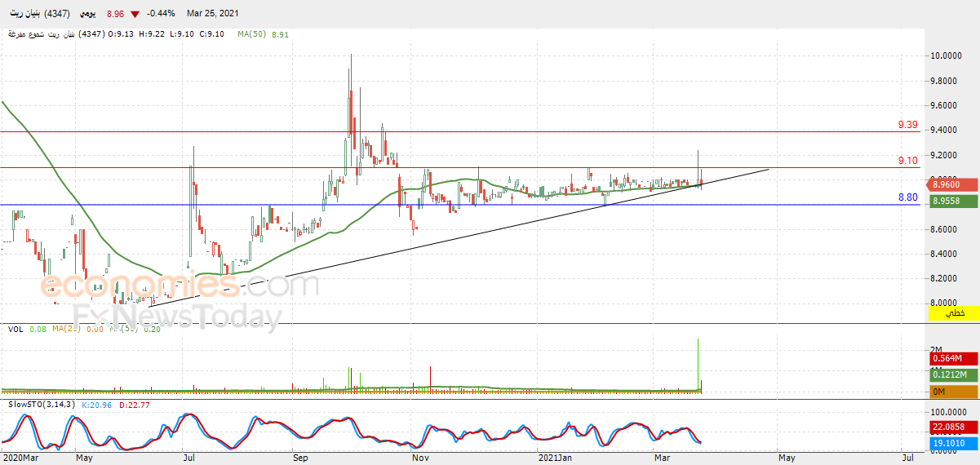Click the stochastic 'K:20.96' value

click(x=95, y=404)
